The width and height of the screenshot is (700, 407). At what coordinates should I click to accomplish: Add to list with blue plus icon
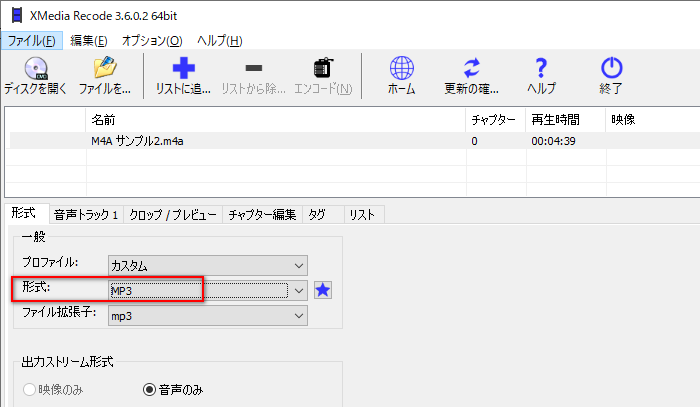(x=183, y=68)
